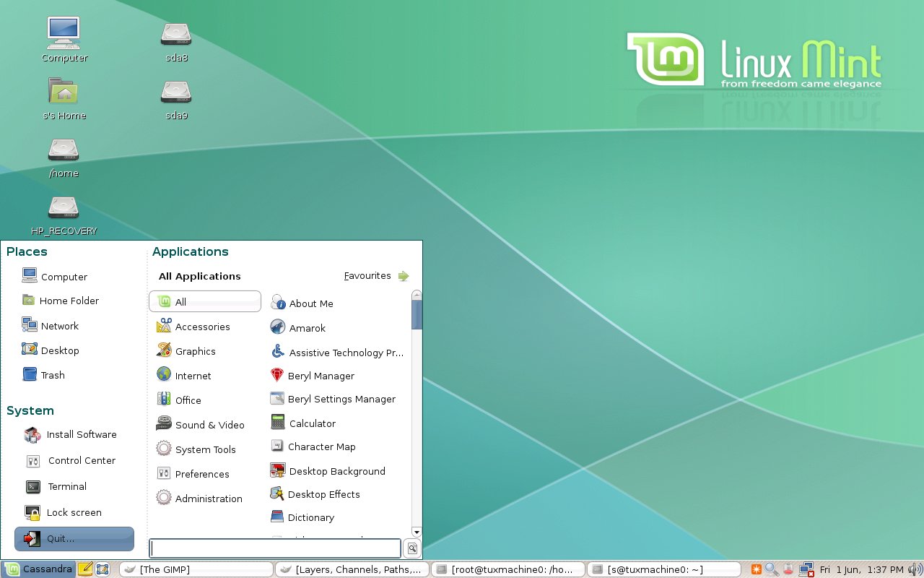Click the applications list scrollbar thumb
The height and width of the screenshot is (578, 924).
417,315
